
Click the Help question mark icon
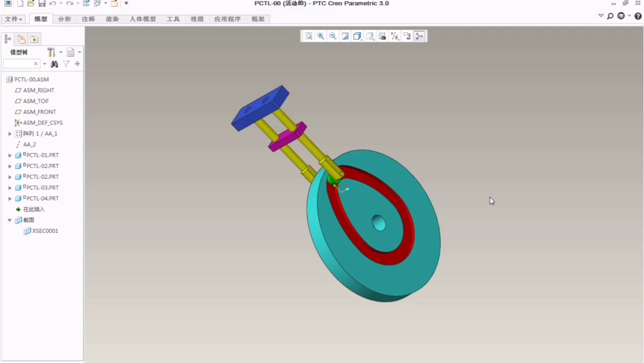(638, 16)
